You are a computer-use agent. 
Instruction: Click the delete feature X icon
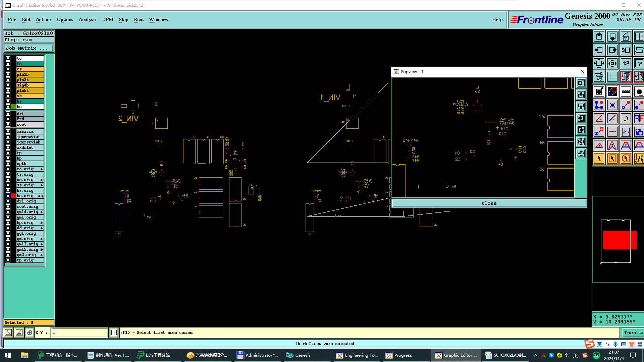point(612,105)
